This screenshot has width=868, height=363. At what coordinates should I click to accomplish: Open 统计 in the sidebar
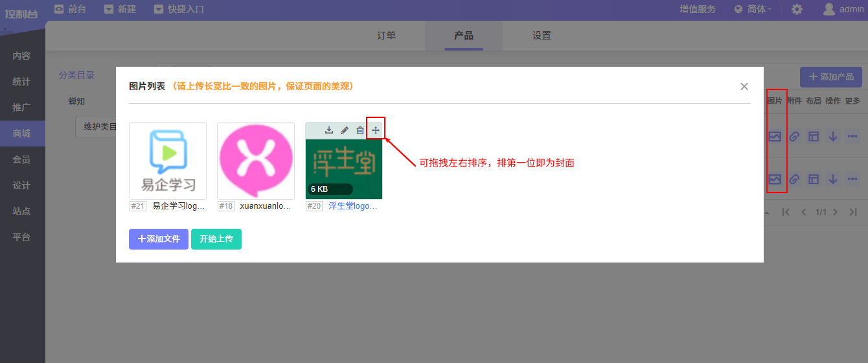22,82
